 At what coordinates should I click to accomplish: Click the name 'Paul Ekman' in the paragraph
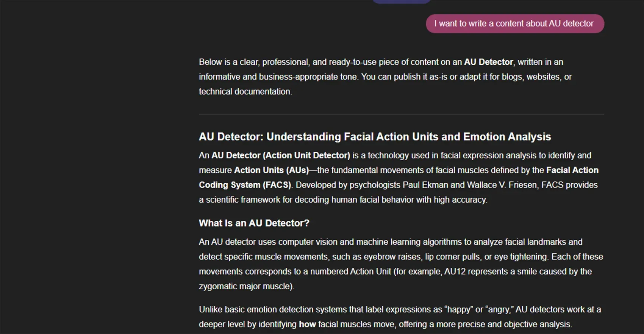[x=425, y=185]
